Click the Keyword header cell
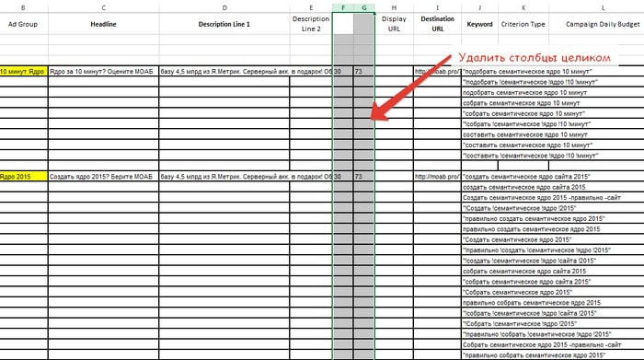Image resolution: width=644 pixels, height=360 pixels. click(479, 24)
